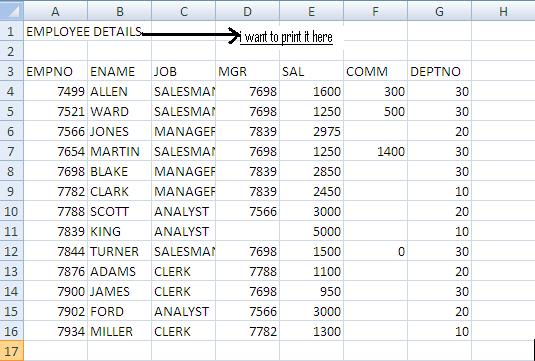535x361 pixels.
Task: Click salary cell 2850 for BLAKE
Action: pos(312,171)
